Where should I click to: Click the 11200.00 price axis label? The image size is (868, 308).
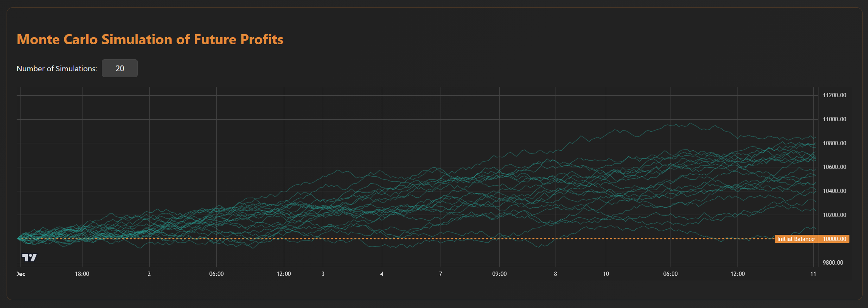point(834,95)
